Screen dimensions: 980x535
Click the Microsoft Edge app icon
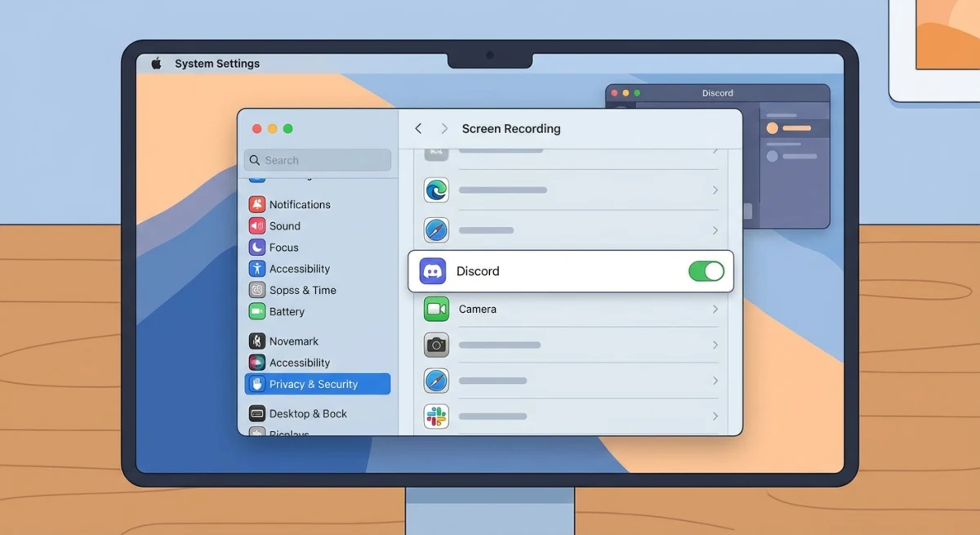(x=436, y=189)
